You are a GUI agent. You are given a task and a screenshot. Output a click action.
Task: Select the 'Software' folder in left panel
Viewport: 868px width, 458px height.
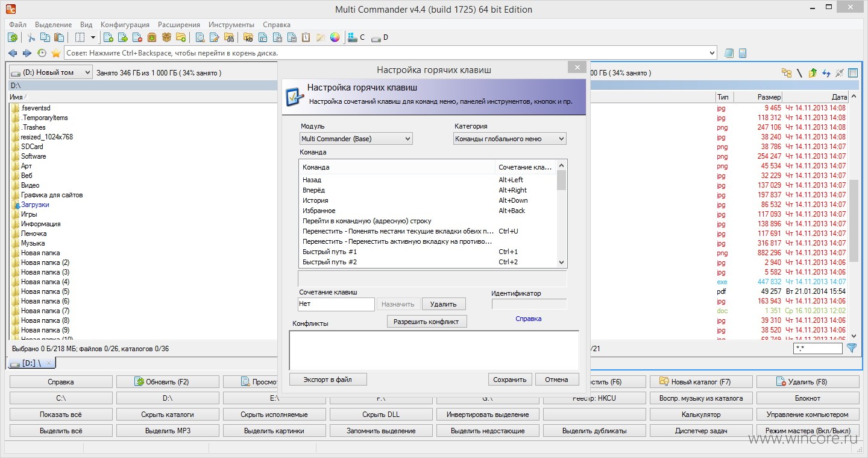point(33,156)
